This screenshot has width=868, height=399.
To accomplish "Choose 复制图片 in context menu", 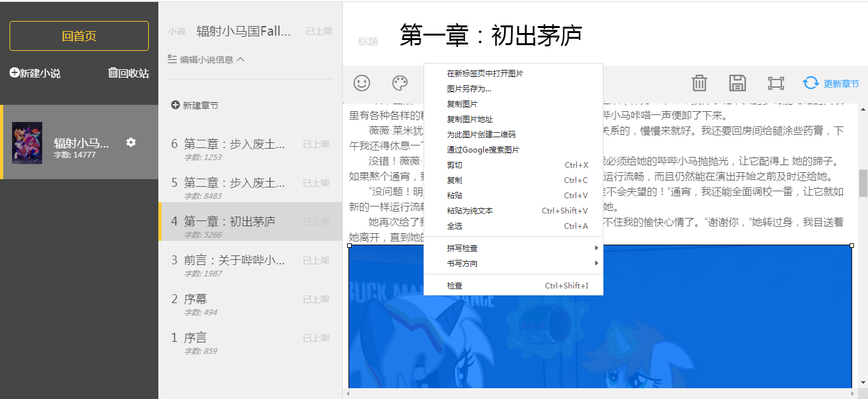I will [513, 104].
